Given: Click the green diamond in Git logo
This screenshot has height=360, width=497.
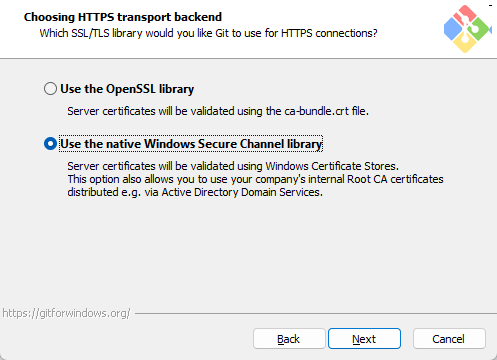Looking at the screenshot, I should pyautogui.click(x=480, y=29).
